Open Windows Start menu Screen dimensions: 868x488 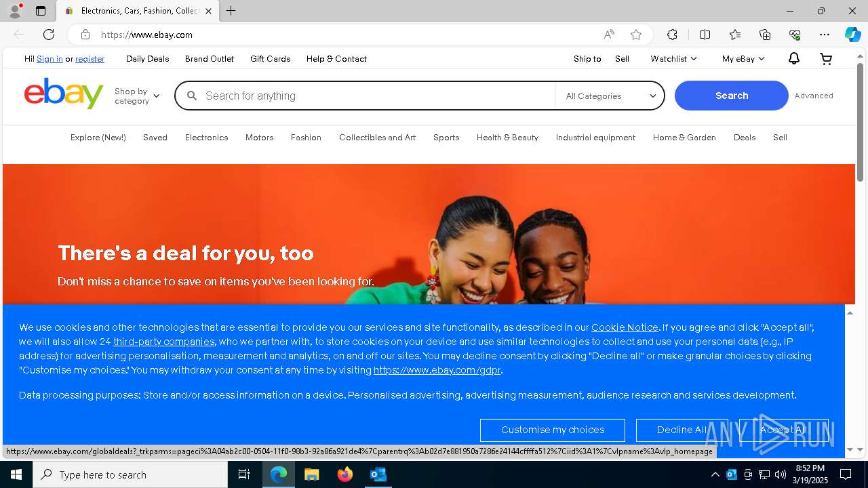(x=16, y=474)
